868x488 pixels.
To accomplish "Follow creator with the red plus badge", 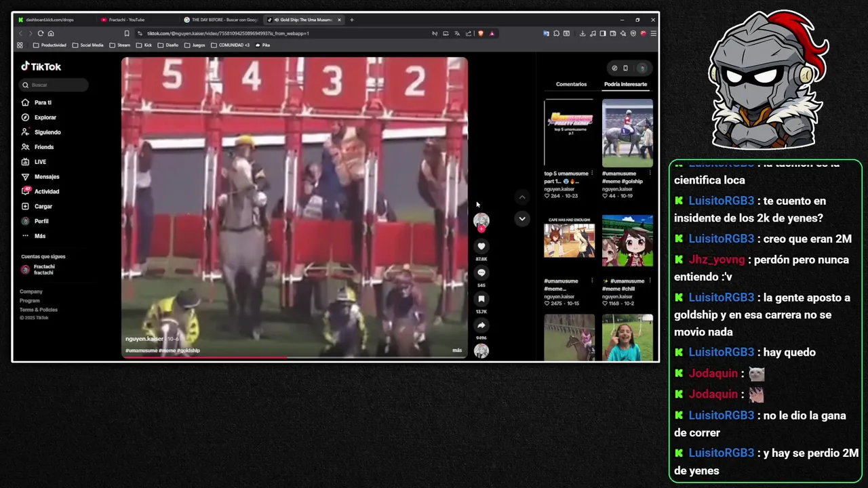I will (x=481, y=229).
